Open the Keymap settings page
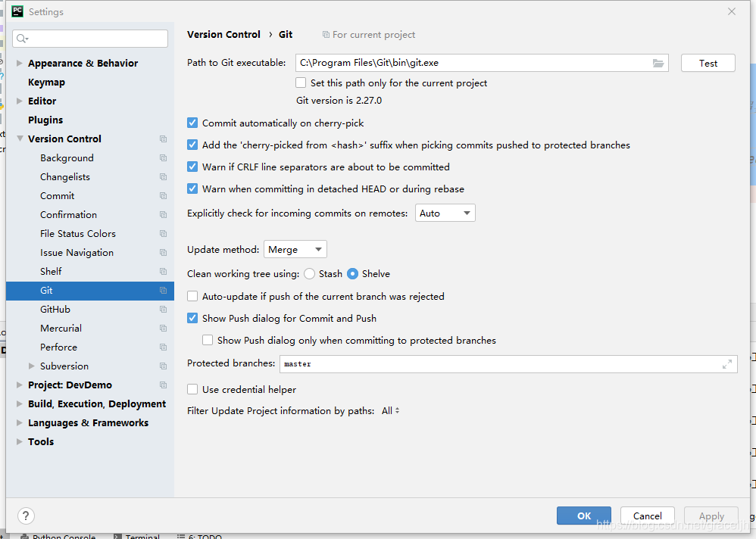This screenshot has height=539, width=756. [x=46, y=83]
